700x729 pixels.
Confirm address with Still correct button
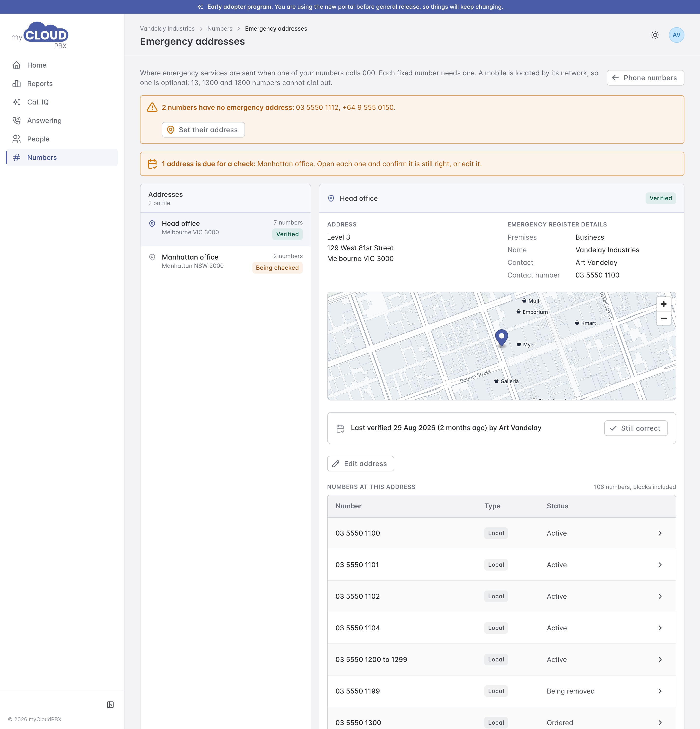pyautogui.click(x=636, y=428)
